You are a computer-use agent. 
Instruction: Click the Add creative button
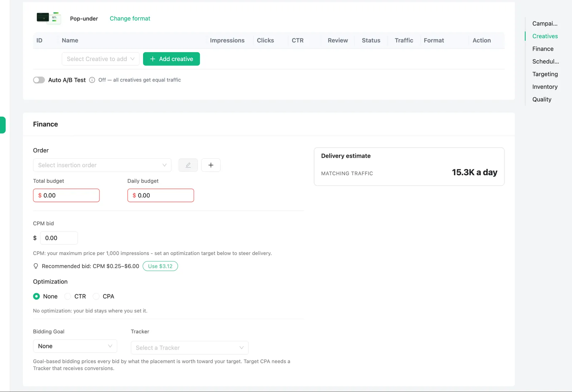point(171,59)
